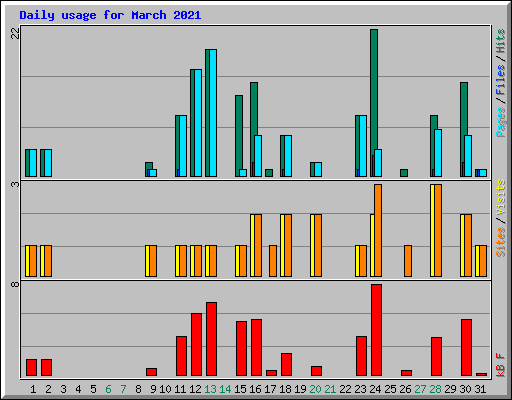Click the cyan files bar for day 23
Image resolution: width=512 pixels, height=400 pixels.
tap(363, 146)
